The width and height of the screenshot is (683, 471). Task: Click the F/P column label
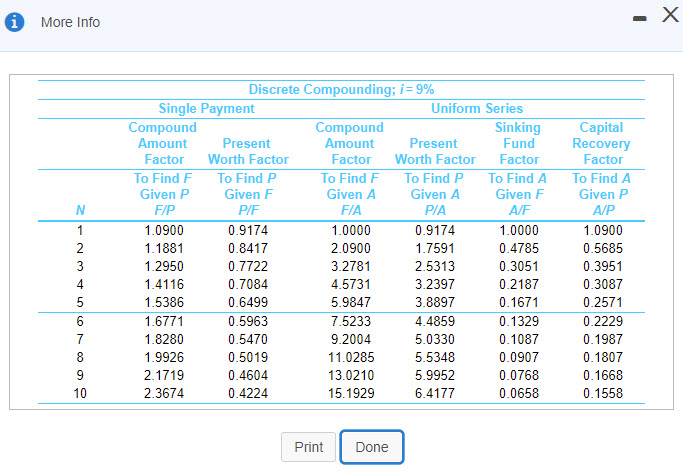(165, 210)
